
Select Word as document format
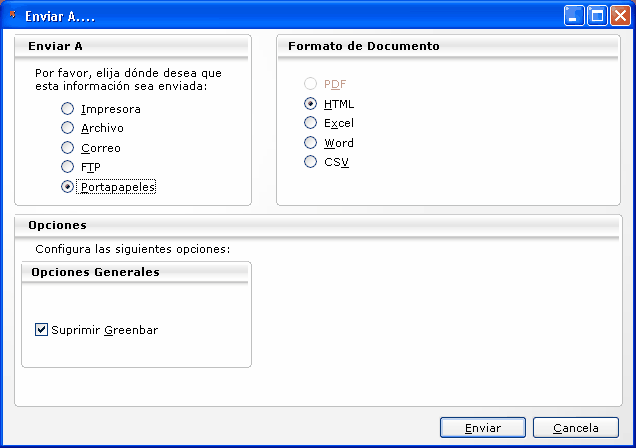311,143
